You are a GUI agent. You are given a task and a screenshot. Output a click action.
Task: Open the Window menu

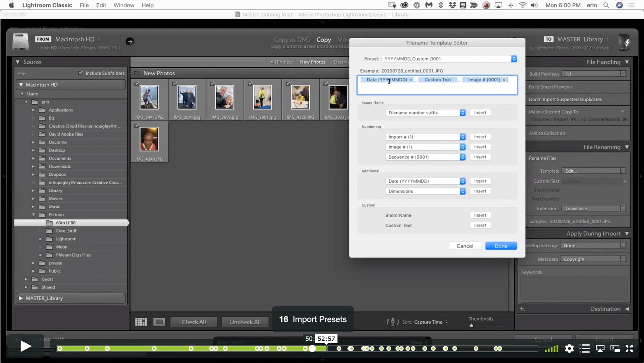124,5
